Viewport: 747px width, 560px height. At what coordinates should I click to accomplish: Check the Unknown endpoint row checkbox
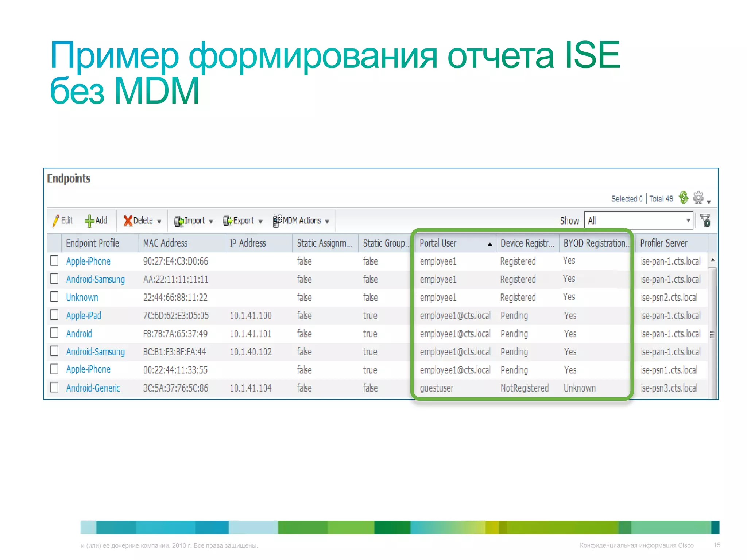pos(54,296)
